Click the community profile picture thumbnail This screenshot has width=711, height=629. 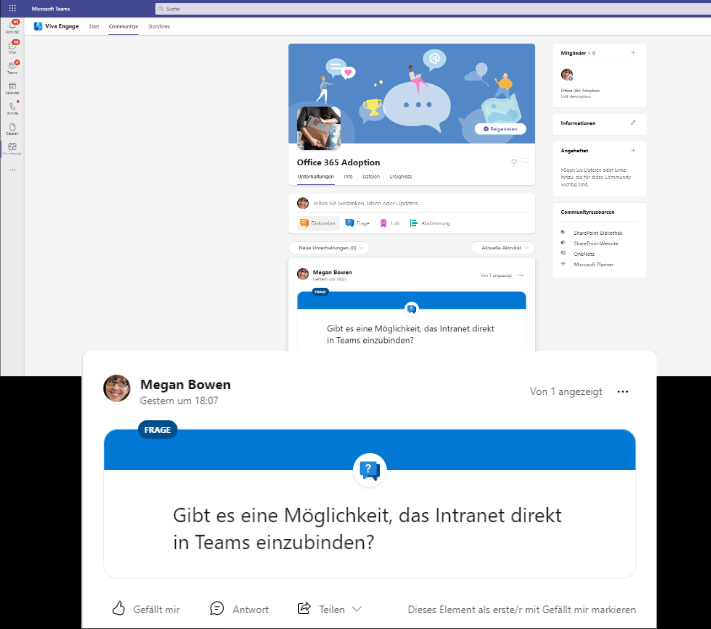pos(320,127)
